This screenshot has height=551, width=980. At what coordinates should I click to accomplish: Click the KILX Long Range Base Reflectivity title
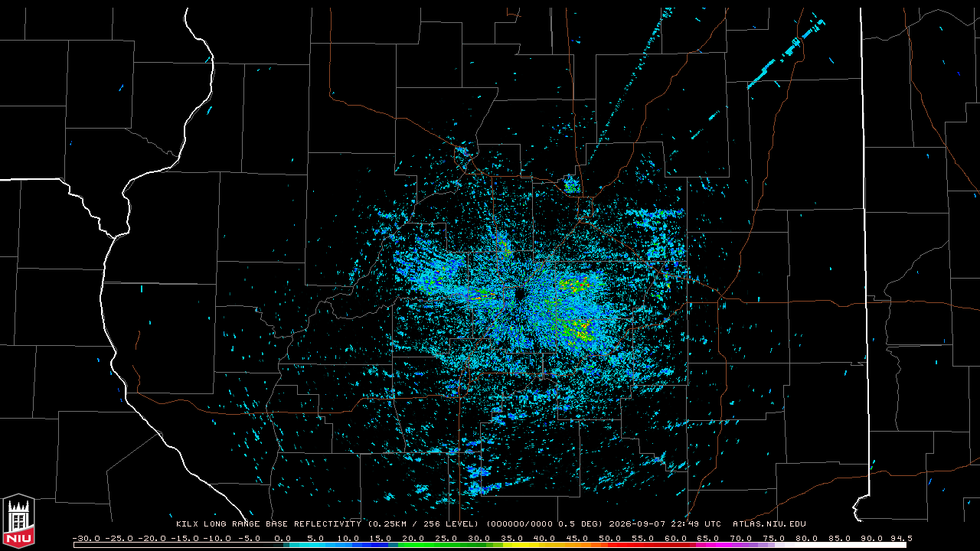click(269, 524)
